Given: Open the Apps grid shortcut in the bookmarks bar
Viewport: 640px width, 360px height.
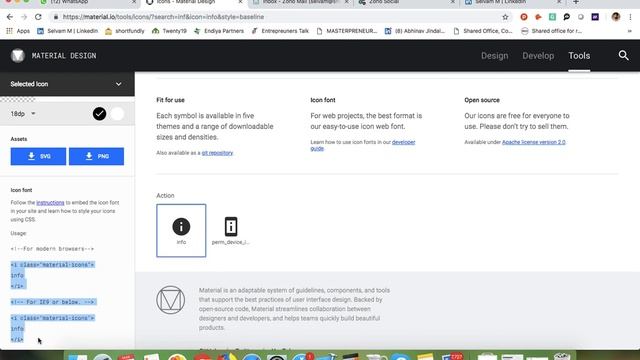Looking at the screenshot, I should (x=18, y=31).
